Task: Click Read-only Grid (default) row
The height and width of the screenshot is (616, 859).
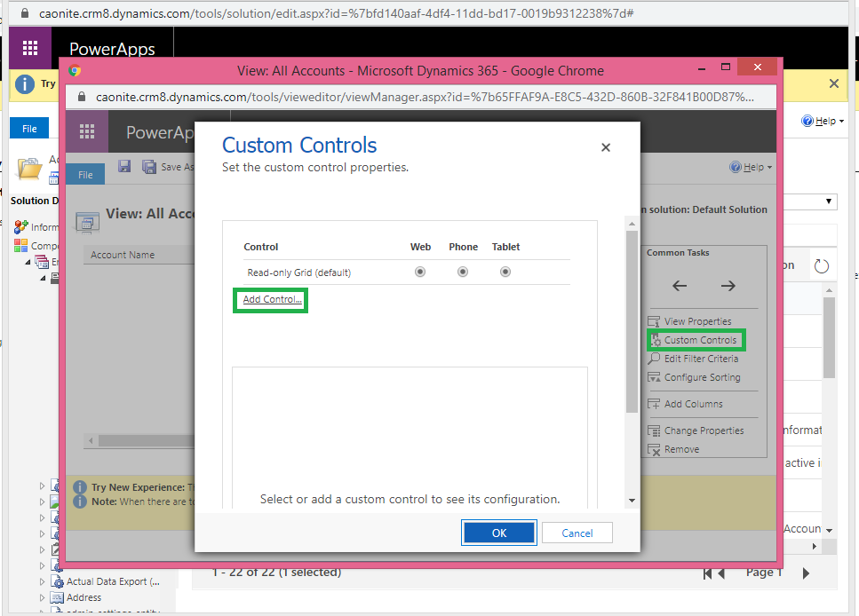Action: coord(407,272)
